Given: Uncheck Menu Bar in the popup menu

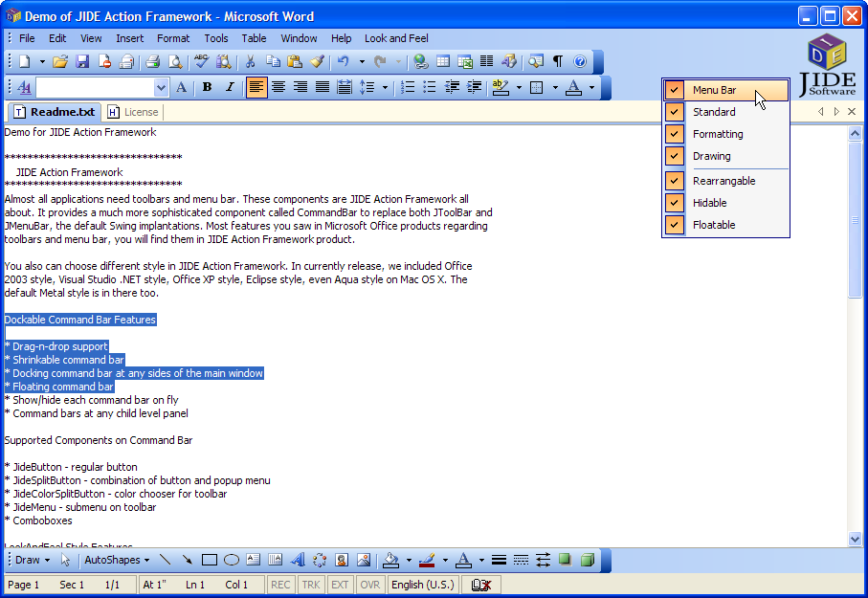Looking at the screenshot, I should 726,90.
